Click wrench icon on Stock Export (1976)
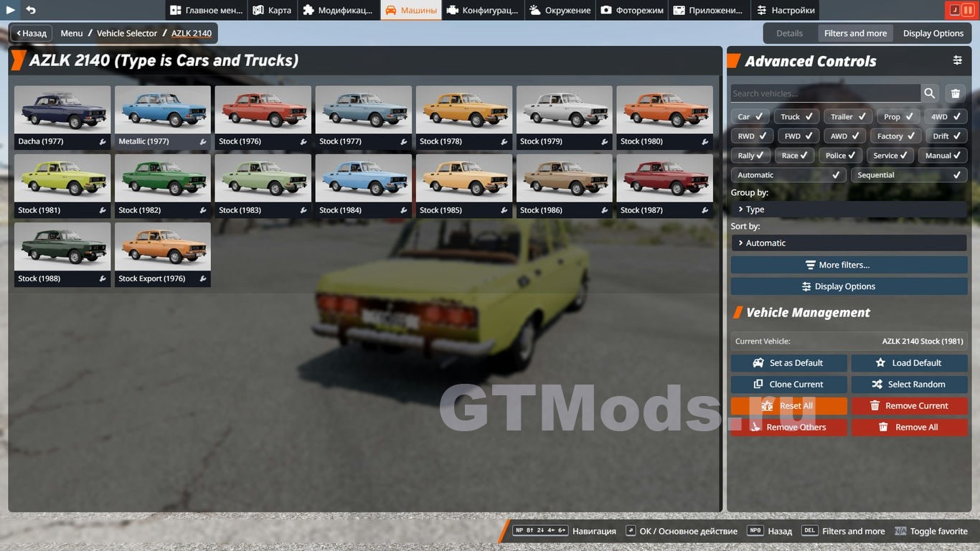Screen dimensions: 980x551 pyautogui.click(x=203, y=279)
